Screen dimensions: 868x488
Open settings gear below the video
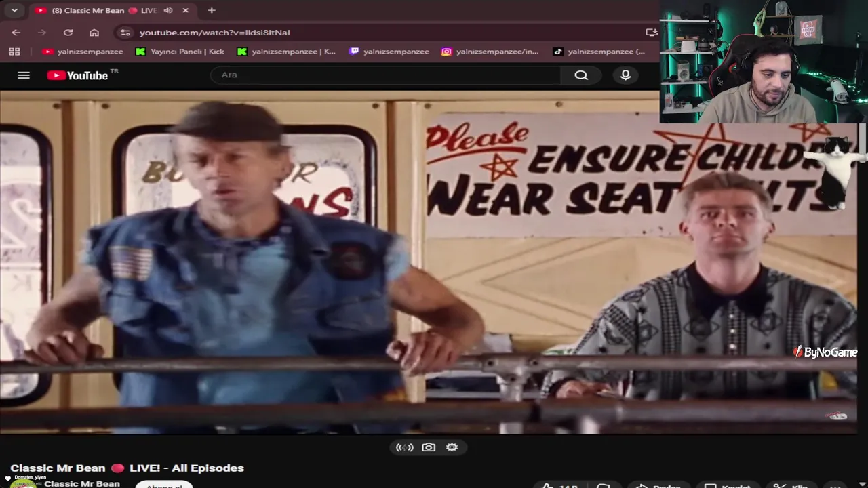(452, 447)
